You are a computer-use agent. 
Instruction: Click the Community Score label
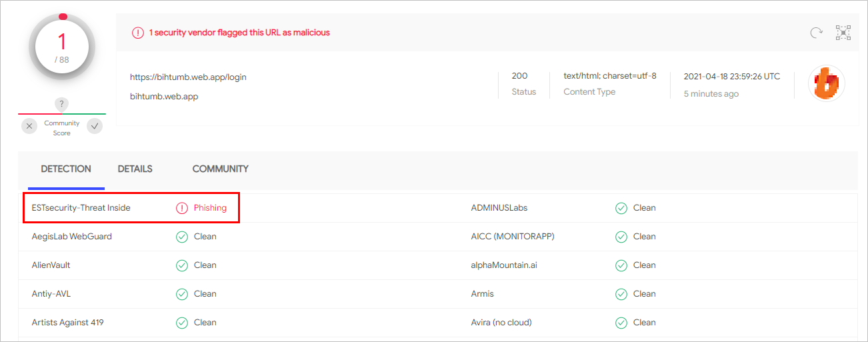(x=62, y=128)
